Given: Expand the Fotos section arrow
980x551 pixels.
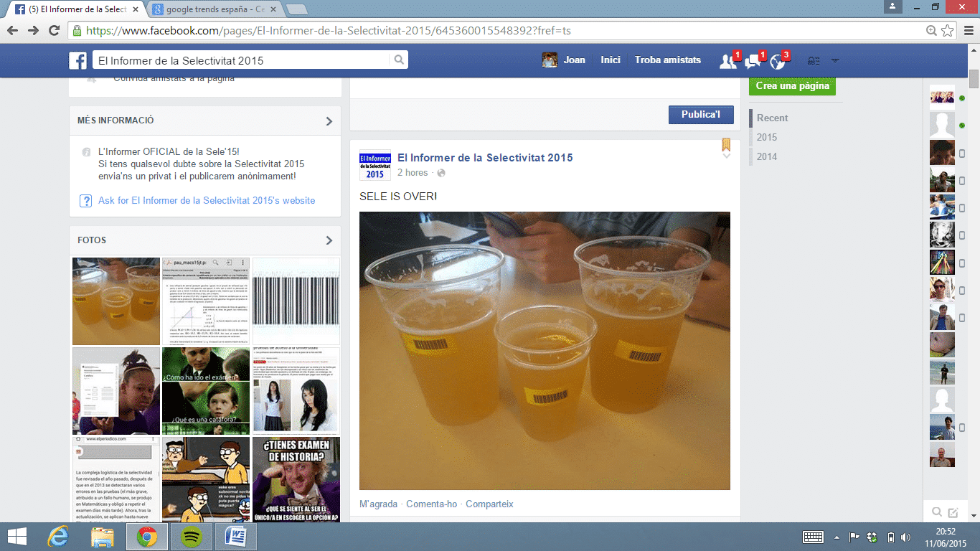Looking at the screenshot, I should click(x=329, y=240).
